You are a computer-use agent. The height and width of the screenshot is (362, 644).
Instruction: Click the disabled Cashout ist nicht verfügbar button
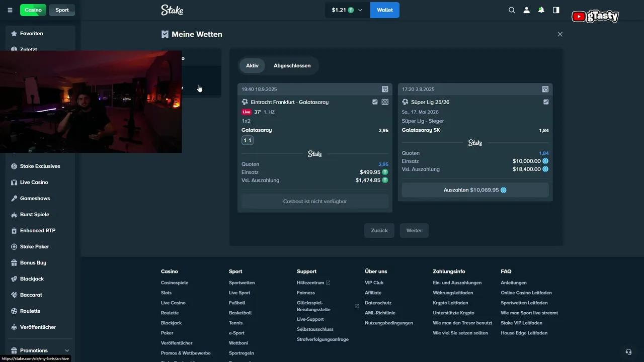coord(315,201)
